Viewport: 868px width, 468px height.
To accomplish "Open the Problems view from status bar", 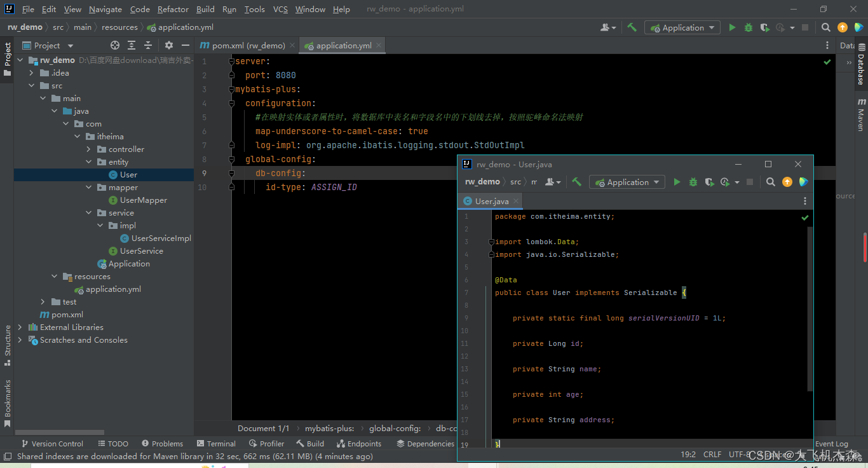I will pos(163,443).
